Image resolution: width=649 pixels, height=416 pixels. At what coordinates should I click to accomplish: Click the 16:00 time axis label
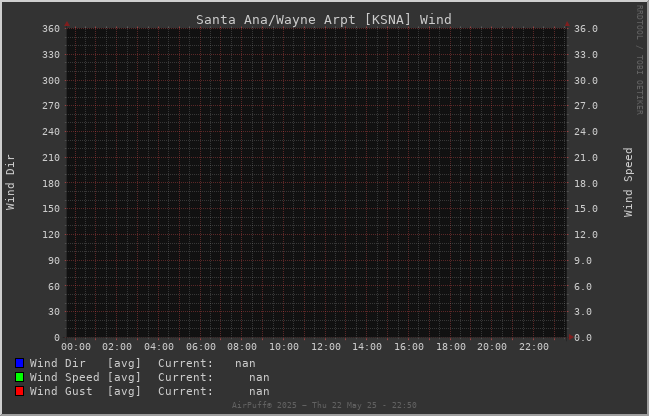409,347
